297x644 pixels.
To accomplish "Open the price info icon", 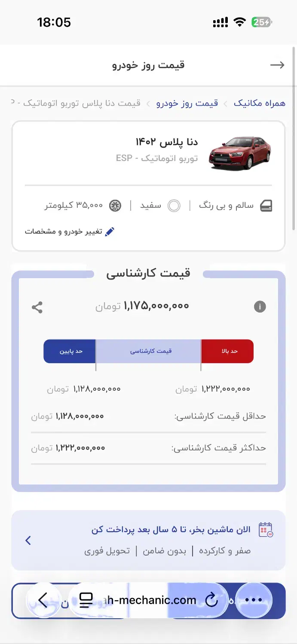I will coord(260,307).
